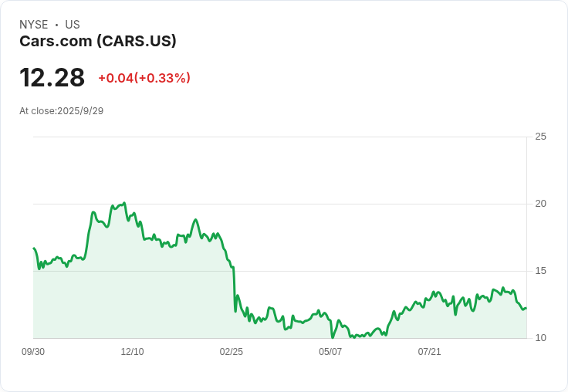Click the 25 price axis label

540,137
